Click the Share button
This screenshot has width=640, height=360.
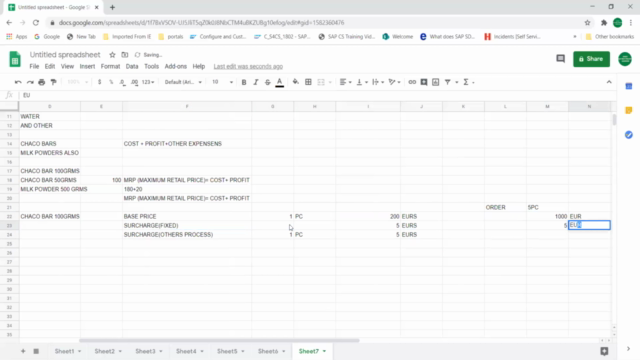591,59
